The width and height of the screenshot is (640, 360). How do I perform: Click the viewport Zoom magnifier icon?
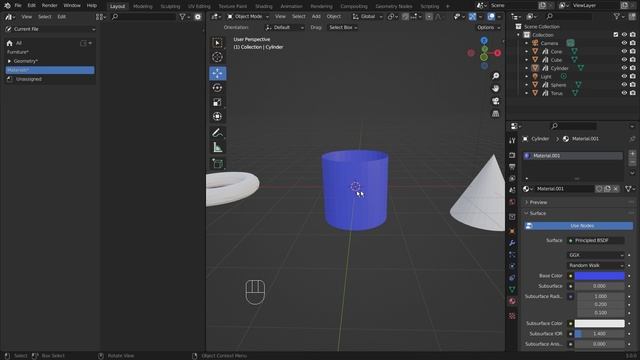pos(496,76)
